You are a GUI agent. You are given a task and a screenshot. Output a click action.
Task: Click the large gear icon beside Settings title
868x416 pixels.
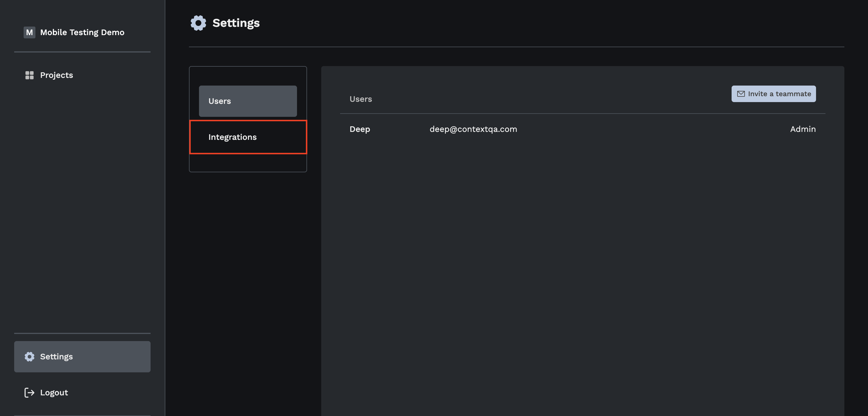(198, 23)
